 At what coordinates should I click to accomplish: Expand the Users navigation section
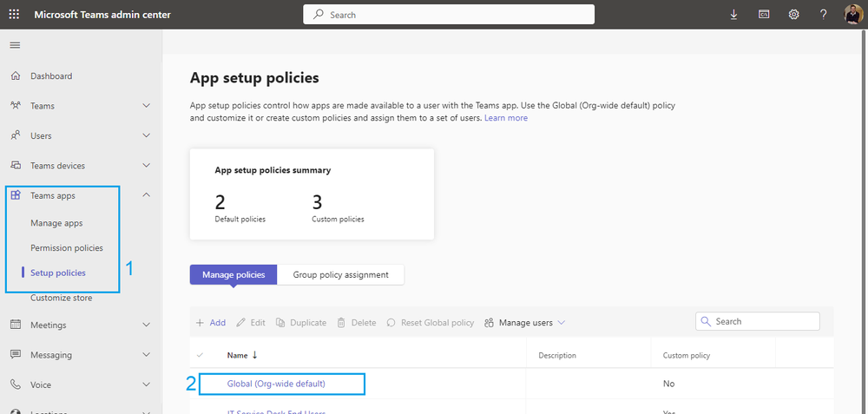pos(146,135)
